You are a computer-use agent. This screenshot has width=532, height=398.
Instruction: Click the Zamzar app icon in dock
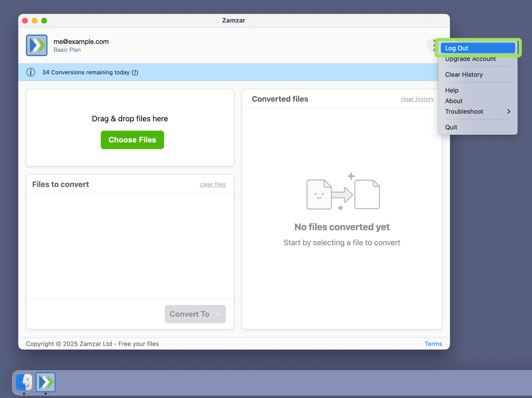(46, 382)
